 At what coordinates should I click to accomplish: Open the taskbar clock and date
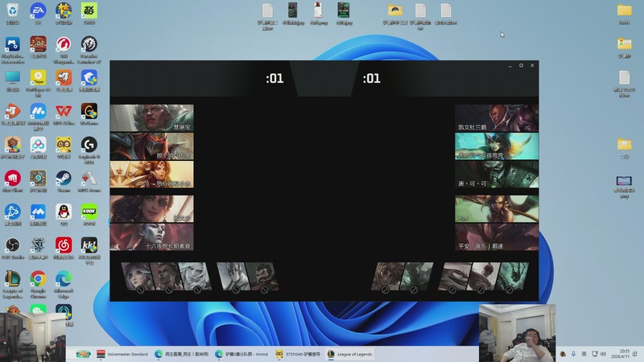[620, 354]
